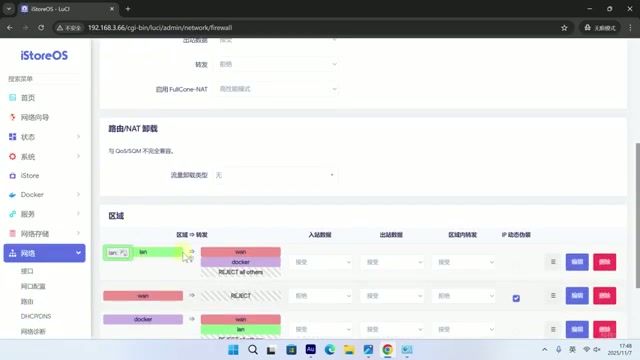Click the not-secure warning icon in address bar
The image size is (640, 360).
tap(60, 28)
